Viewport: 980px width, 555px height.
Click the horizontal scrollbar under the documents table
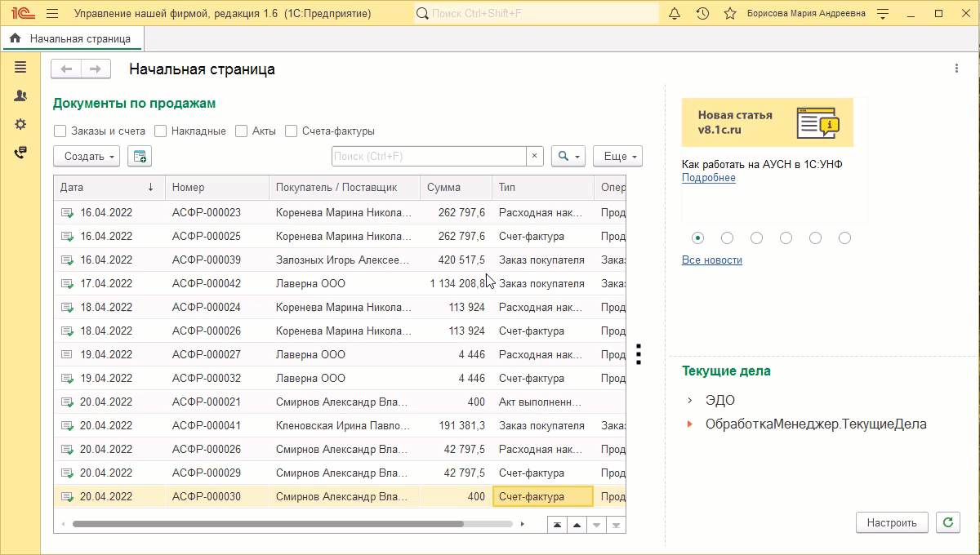point(268,524)
